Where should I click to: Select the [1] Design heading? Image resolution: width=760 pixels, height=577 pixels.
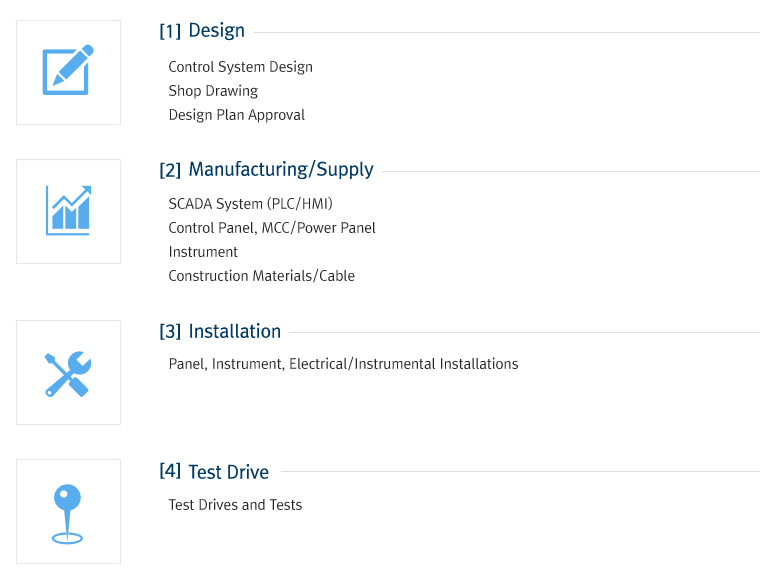[x=202, y=31]
